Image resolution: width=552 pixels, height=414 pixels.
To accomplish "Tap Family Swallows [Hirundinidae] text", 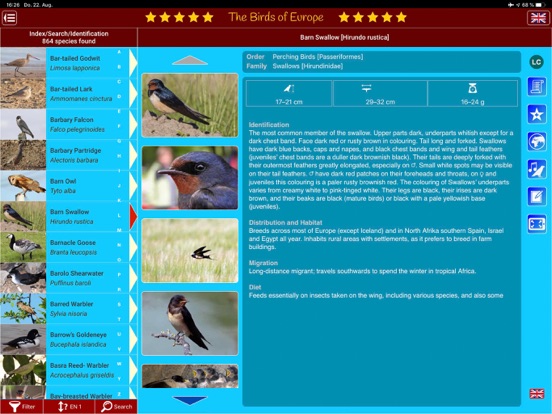I will [294, 66].
